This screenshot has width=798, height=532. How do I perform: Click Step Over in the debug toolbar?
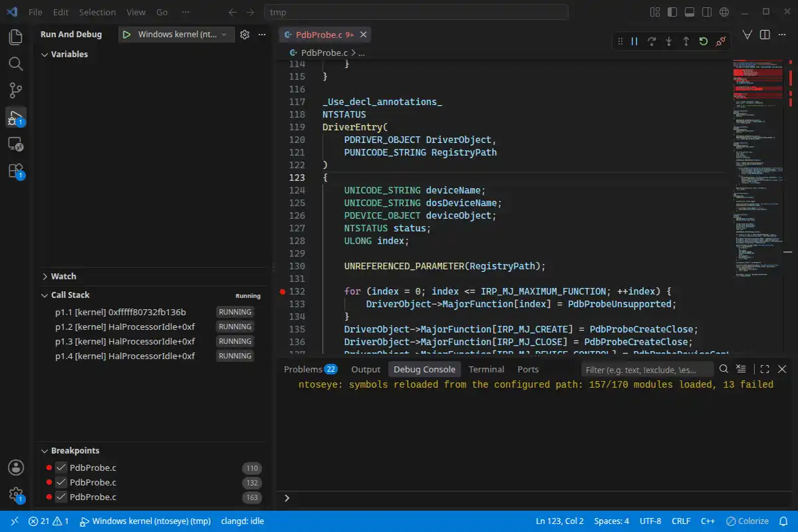tap(652, 41)
